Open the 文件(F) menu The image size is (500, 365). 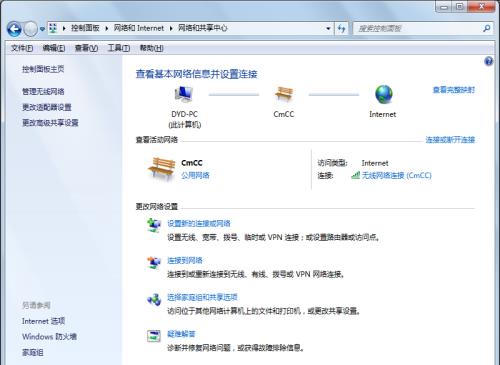22,48
